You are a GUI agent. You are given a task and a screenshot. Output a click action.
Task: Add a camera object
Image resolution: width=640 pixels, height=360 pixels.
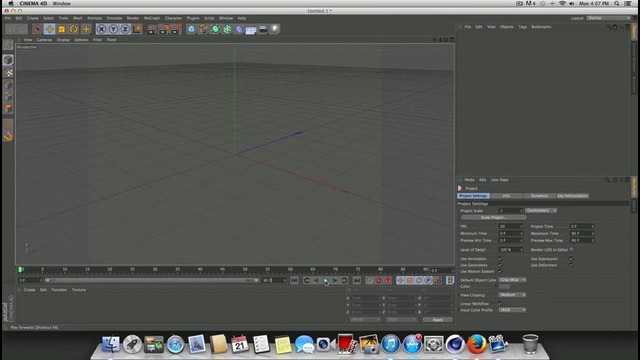click(263, 29)
